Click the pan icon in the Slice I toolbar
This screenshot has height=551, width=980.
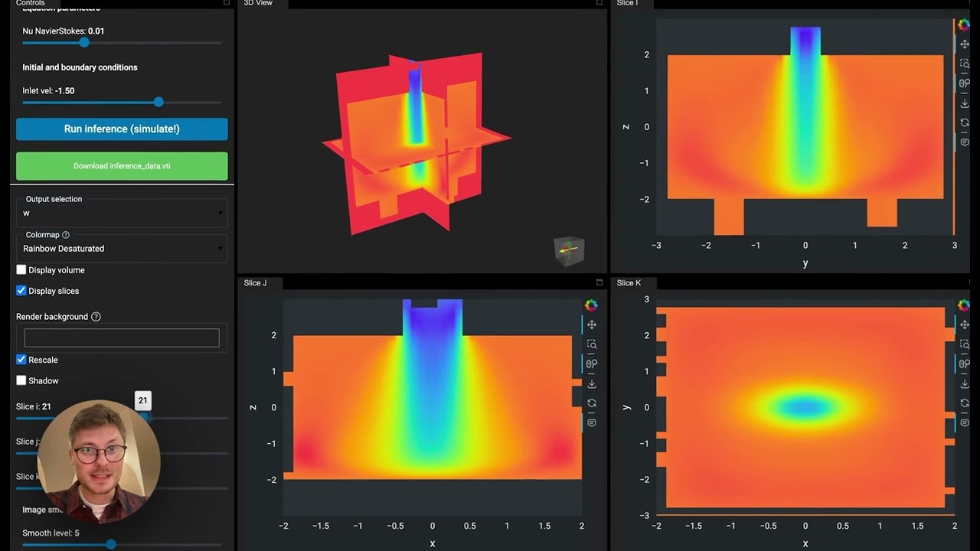point(964,44)
